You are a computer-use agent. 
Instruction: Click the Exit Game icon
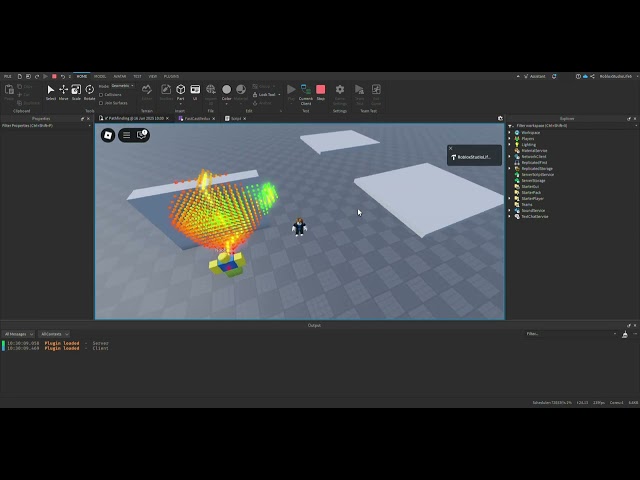376,95
